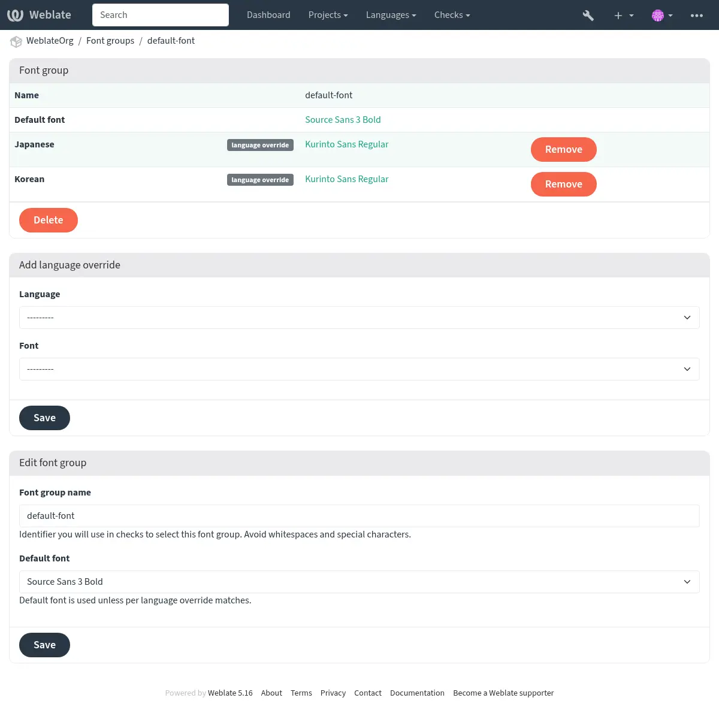The height and width of the screenshot is (728, 719).
Task: Expand the override Font dropdown
Action: [359, 369]
